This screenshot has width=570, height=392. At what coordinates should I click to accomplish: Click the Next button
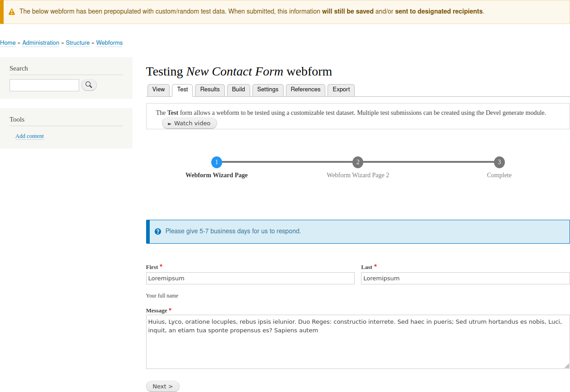pos(162,386)
